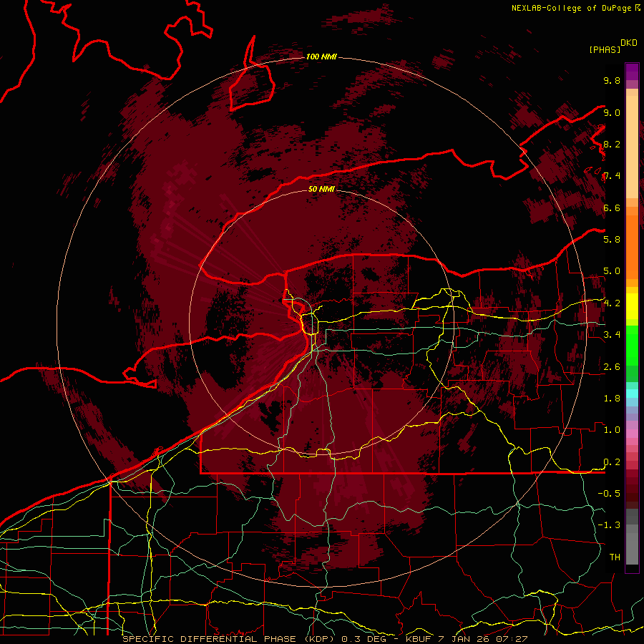Click the 7 JAN 26 date in the caption
This screenshot has height=644, width=644.
click(x=464, y=639)
